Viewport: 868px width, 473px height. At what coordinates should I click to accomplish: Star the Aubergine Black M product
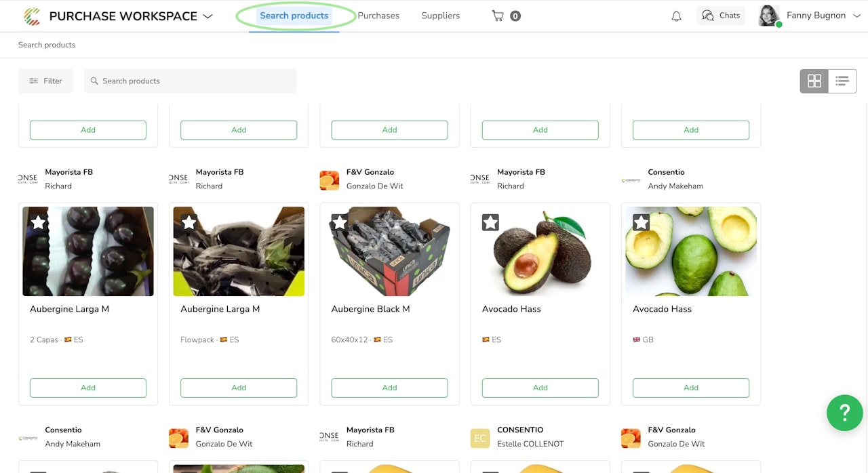click(x=340, y=222)
